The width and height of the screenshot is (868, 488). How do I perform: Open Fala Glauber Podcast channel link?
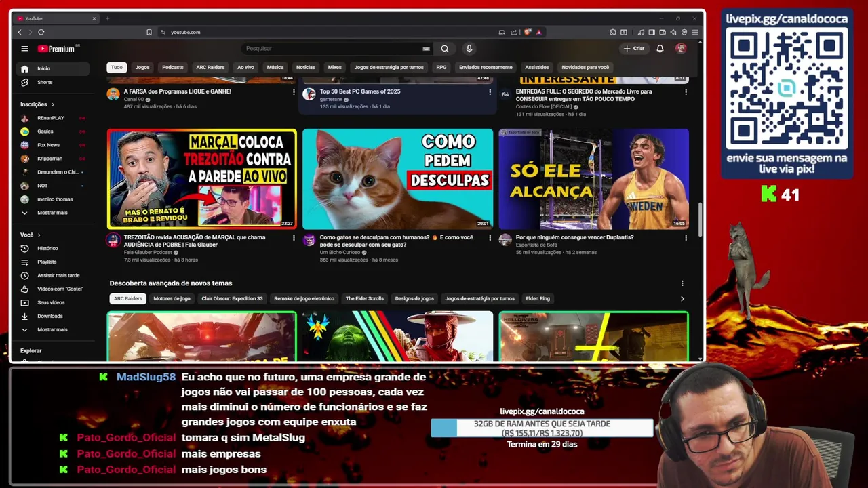[148, 252]
